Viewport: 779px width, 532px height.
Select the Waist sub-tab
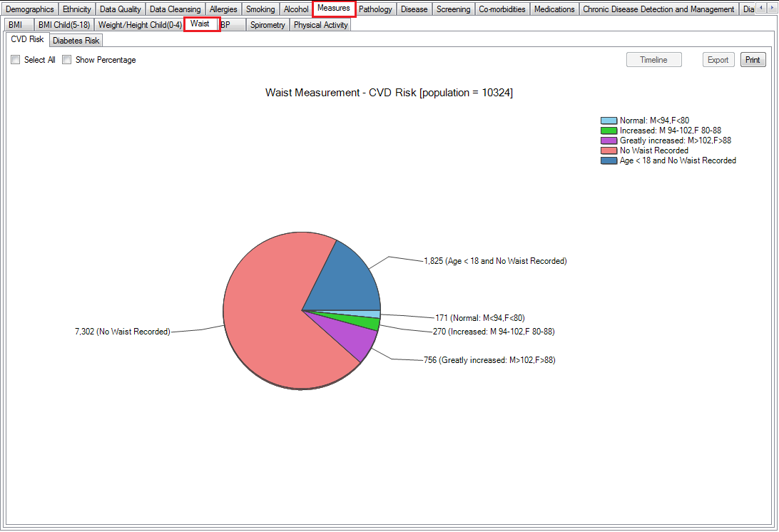[x=202, y=24]
